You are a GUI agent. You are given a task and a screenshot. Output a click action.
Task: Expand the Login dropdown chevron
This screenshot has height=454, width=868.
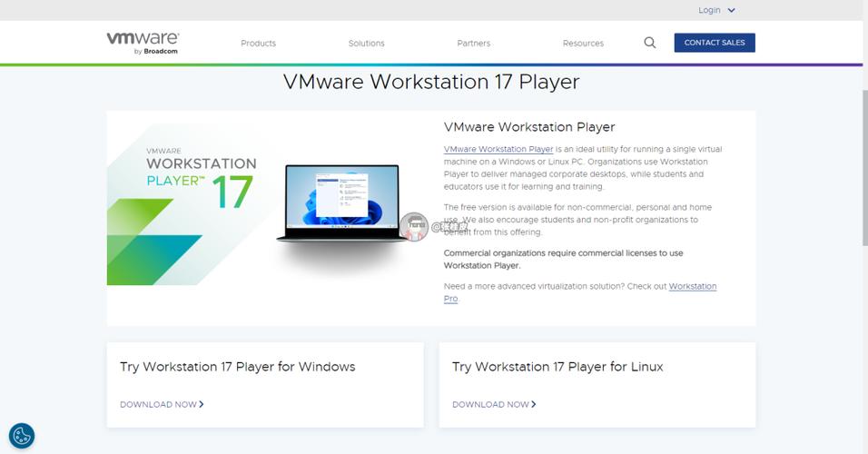tap(731, 10)
